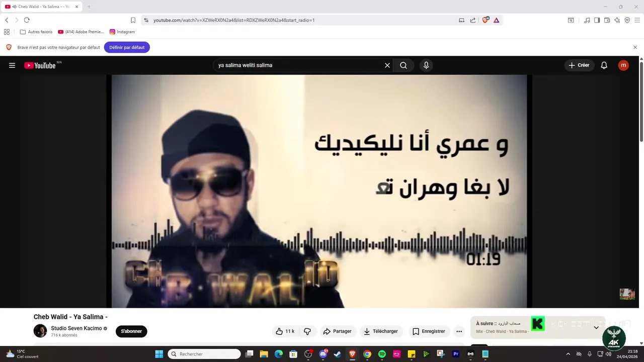This screenshot has height=362, width=644.
Task: Reload the page
Action: (x=27, y=20)
